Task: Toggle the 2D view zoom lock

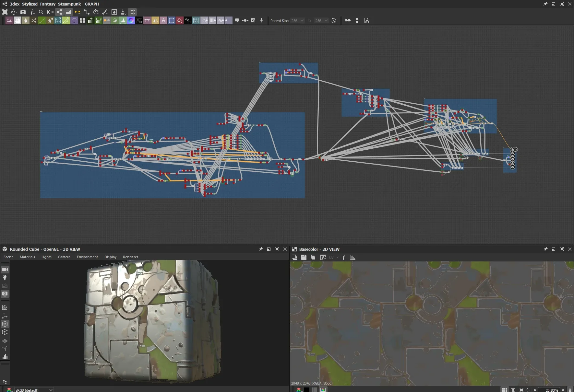Action: pos(570,390)
